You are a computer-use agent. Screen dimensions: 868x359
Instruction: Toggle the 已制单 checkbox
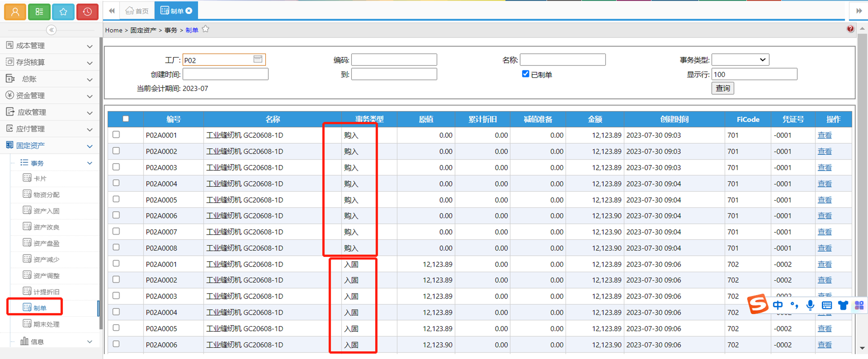[525, 74]
